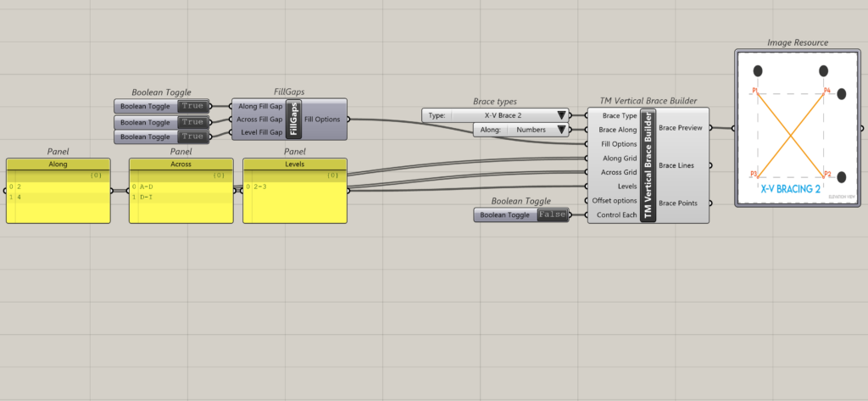Open the Type X-V Brace 2 dropdown

560,115
